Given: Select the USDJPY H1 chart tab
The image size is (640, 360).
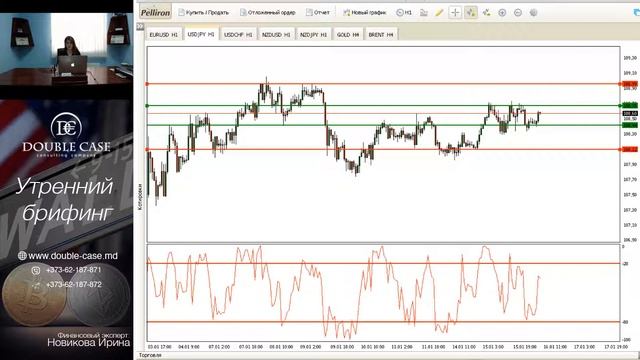Looking at the screenshot, I should coord(200,34).
